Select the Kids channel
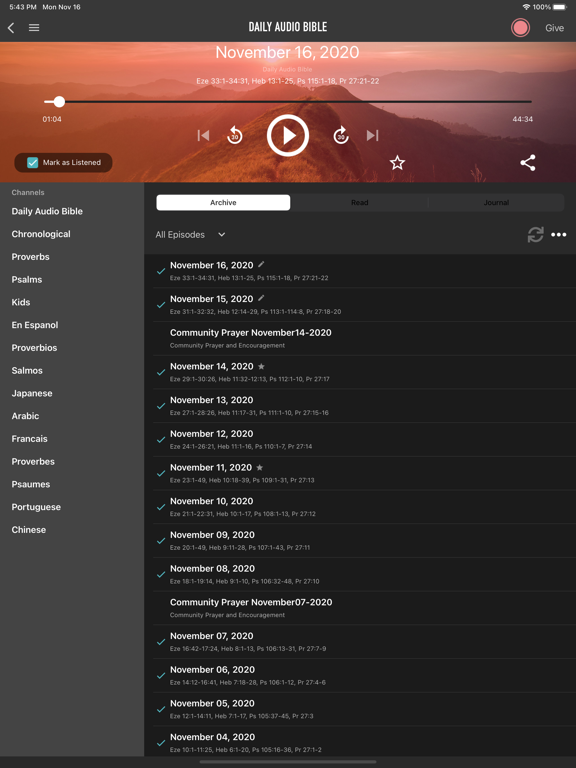The height and width of the screenshot is (768, 576). coord(21,302)
